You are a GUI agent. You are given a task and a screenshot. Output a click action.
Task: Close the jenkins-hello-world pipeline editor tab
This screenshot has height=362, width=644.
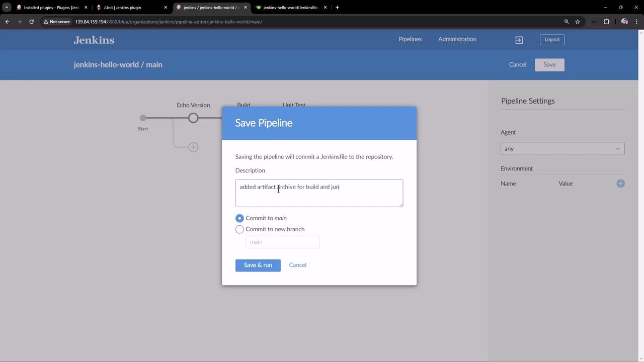(246, 8)
